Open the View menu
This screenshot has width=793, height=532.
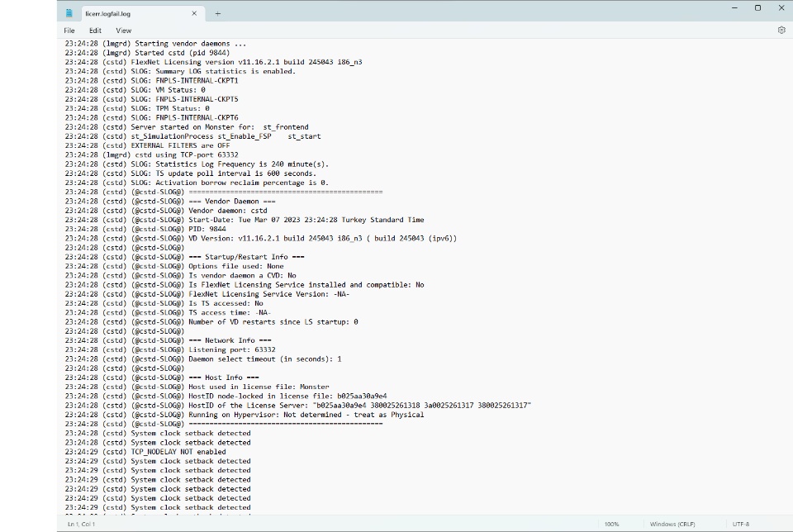123,31
